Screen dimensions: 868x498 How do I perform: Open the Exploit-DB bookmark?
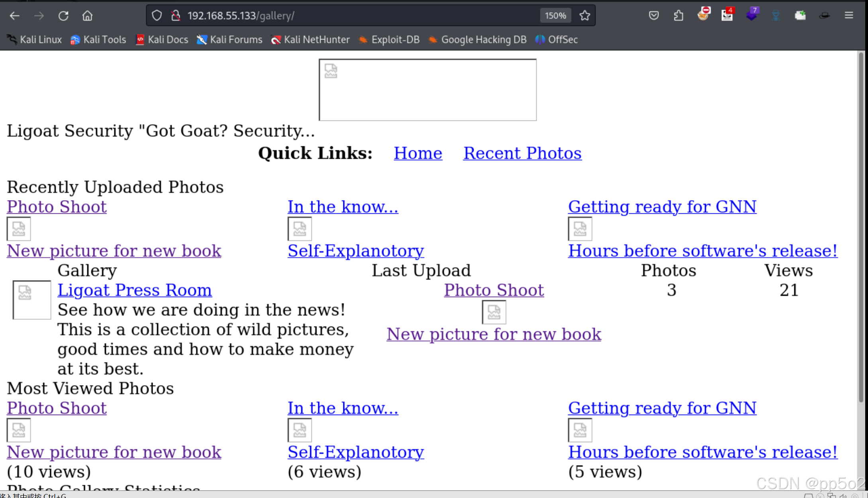[389, 39]
